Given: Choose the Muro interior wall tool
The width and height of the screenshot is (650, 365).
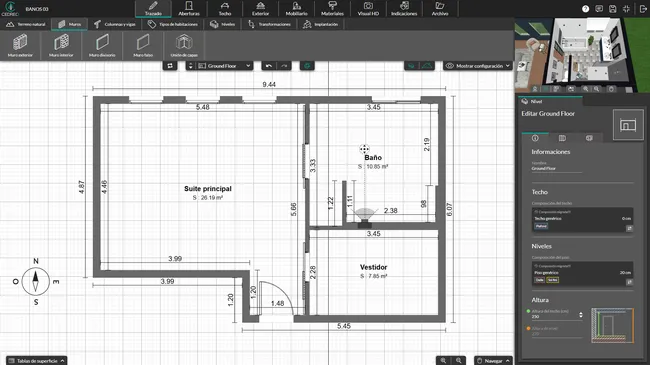Looking at the screenshot, I should pyautogui.click(x=61, y=46).
